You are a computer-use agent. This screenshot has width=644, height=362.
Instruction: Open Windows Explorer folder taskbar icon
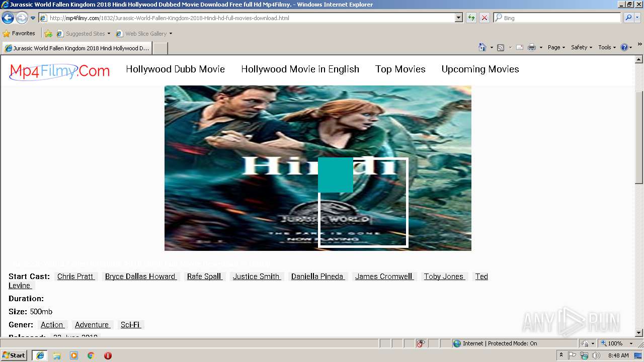[x=57, y=355]
